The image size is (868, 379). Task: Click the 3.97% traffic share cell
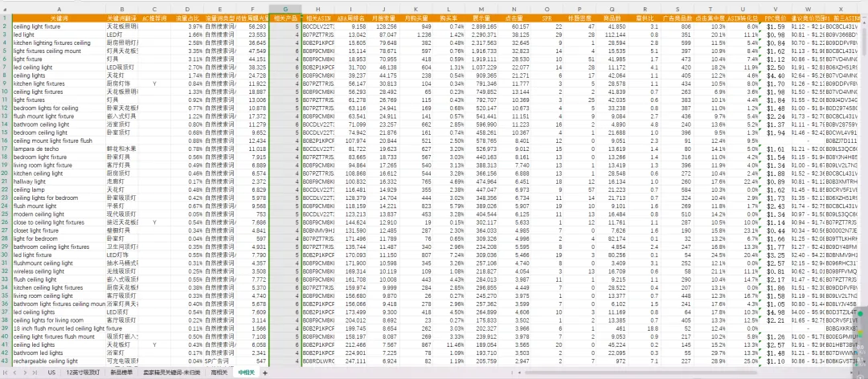[187, 26]
